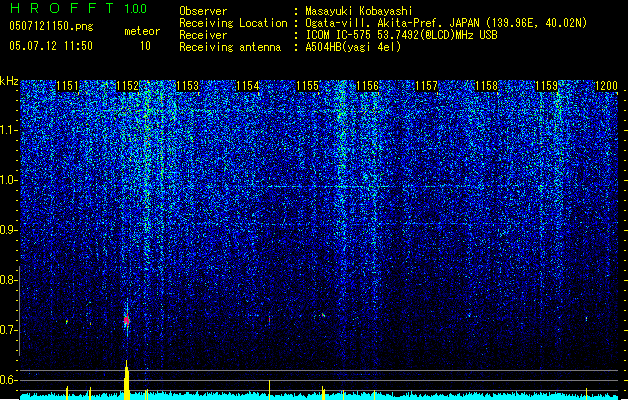
Task: Click the 'Receiving antenna' label
Action: (230, 47)
